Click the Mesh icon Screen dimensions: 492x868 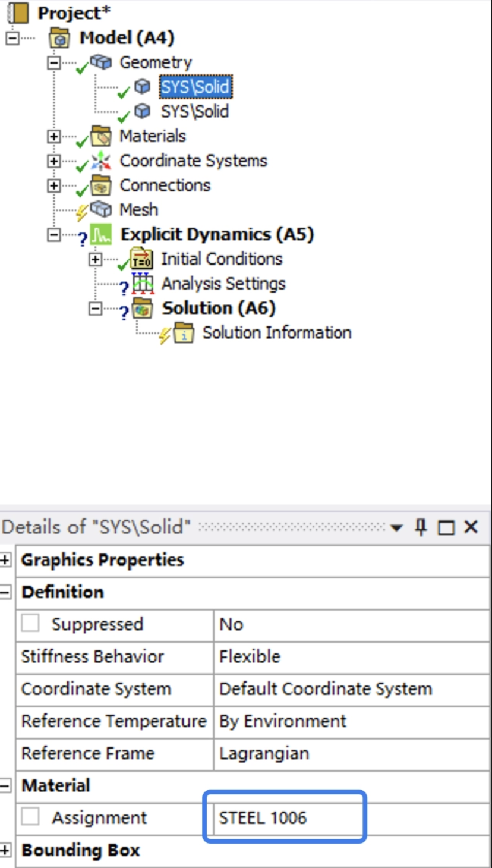click(x=101, y=209)
